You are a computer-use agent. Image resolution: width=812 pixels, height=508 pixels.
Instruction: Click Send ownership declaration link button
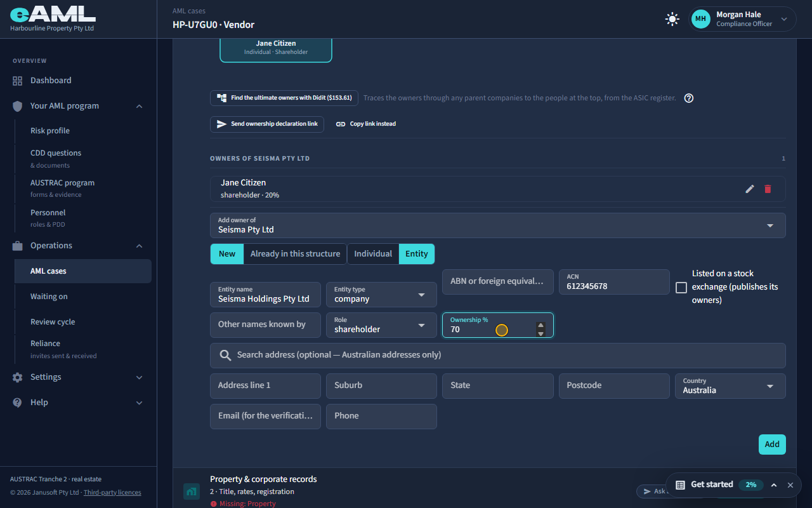click(267, 124)
